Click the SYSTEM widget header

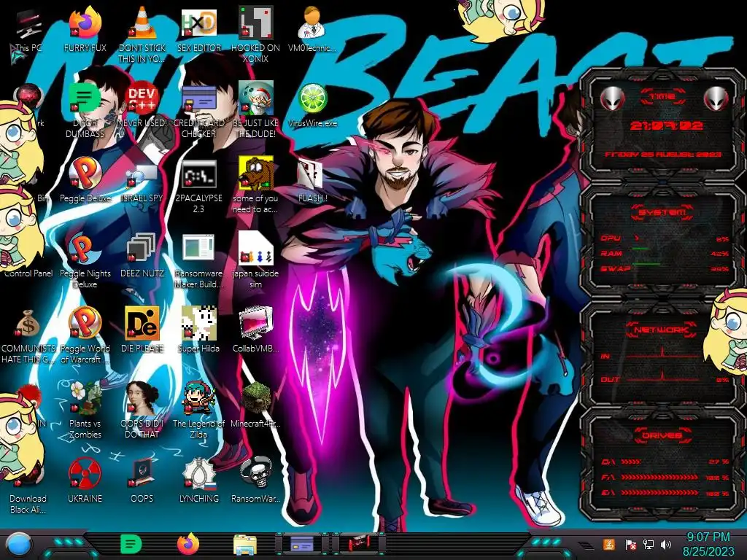(662, 212)
